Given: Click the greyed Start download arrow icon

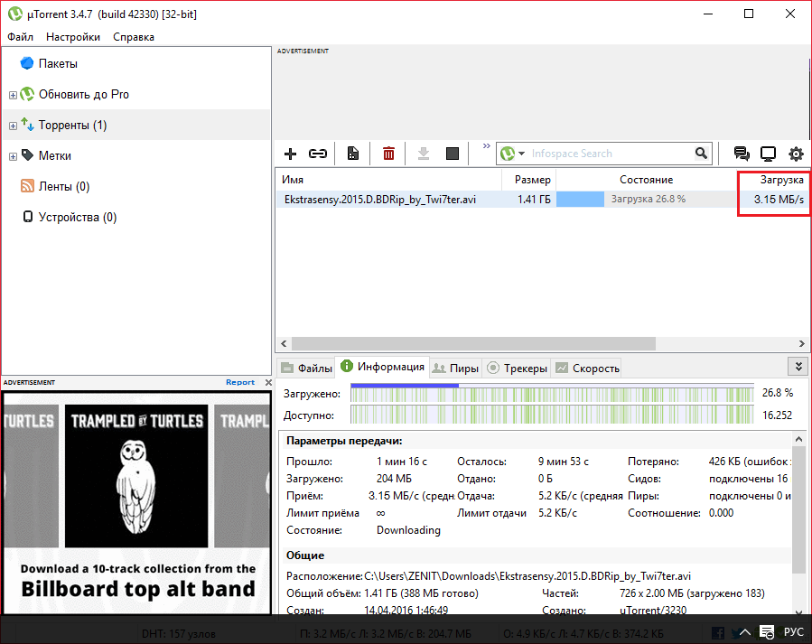Looking at the screenshot, I should [424, 154].
